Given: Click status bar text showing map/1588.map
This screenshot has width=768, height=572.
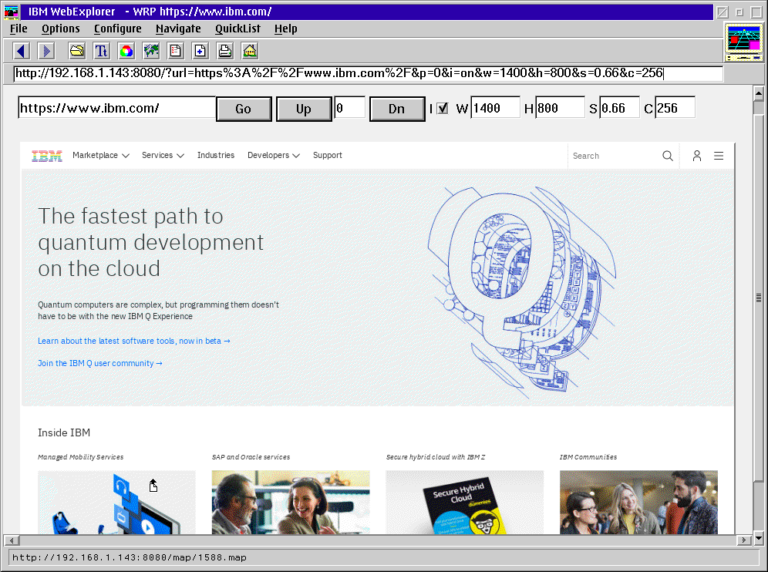Looking at the screenshot, I should coord(129,557).
